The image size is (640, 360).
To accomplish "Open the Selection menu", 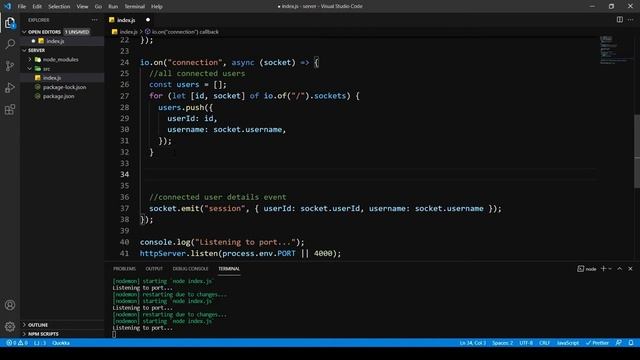I will click(59, 6).
